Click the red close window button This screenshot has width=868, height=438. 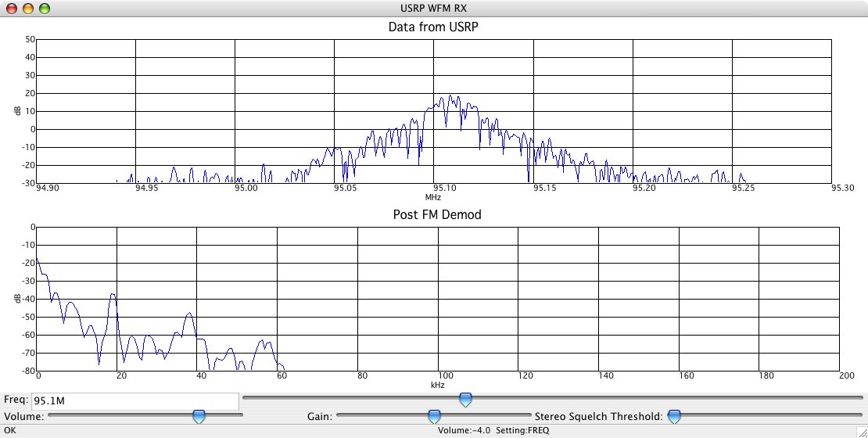pos(11,9)
